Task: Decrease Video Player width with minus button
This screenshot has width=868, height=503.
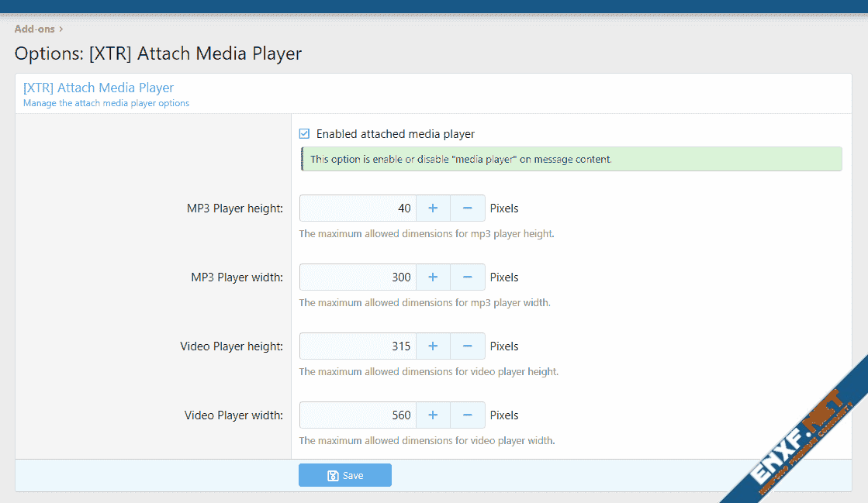Action: [x=468, y=415]
